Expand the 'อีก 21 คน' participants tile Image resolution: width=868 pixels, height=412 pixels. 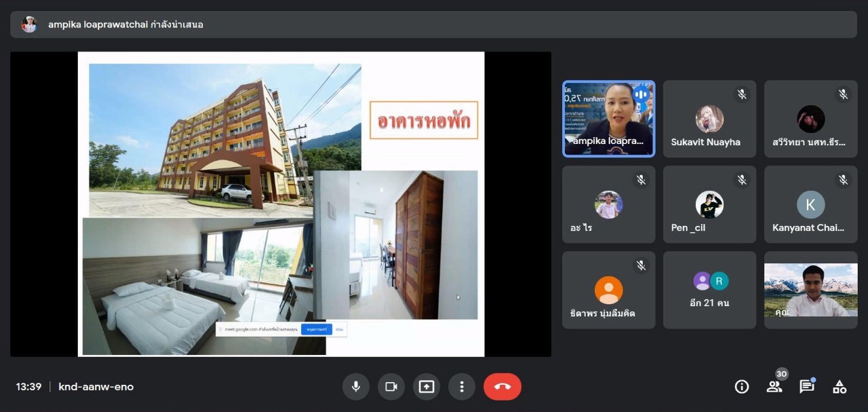click(x=709, y=290)
